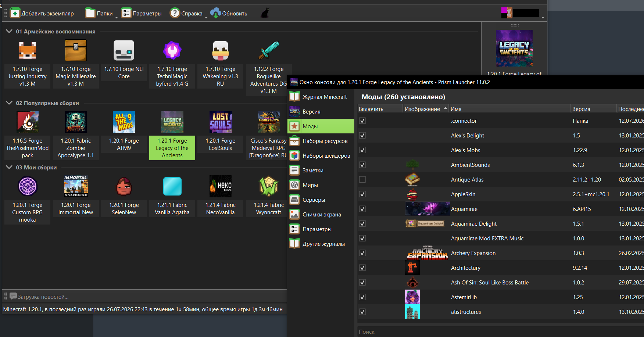Viewport: 644px width, 337px height.
Task: Enable the Antique Atlas mod checkbox
Action: (x=362, y=179)
